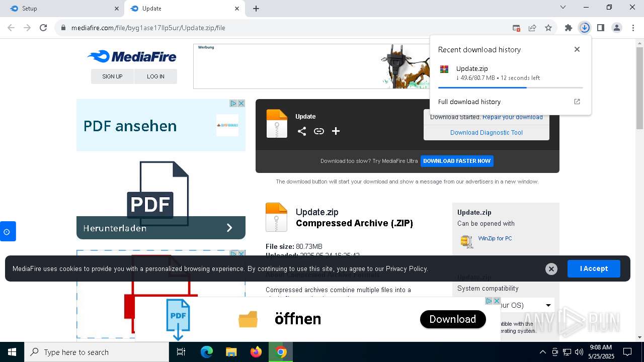Toggle the Chrome downloads icon
Viewport: 644px width, 362px height.
tap(585, 28)
